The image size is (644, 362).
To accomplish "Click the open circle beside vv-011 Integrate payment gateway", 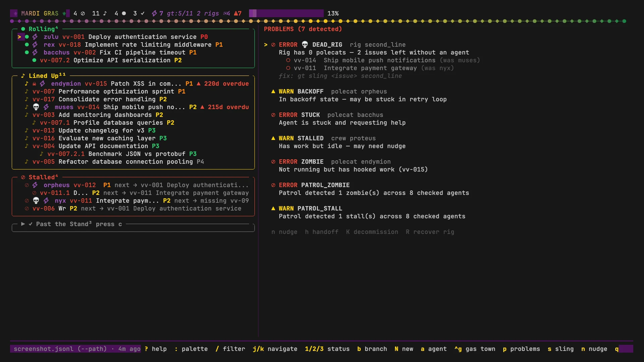I will (x=288, y=68).
